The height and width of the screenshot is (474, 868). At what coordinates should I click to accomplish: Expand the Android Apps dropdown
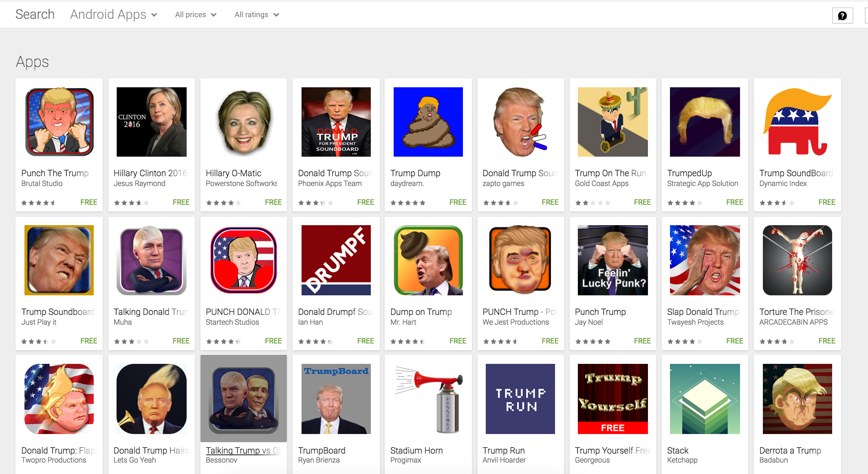[114, 15]
